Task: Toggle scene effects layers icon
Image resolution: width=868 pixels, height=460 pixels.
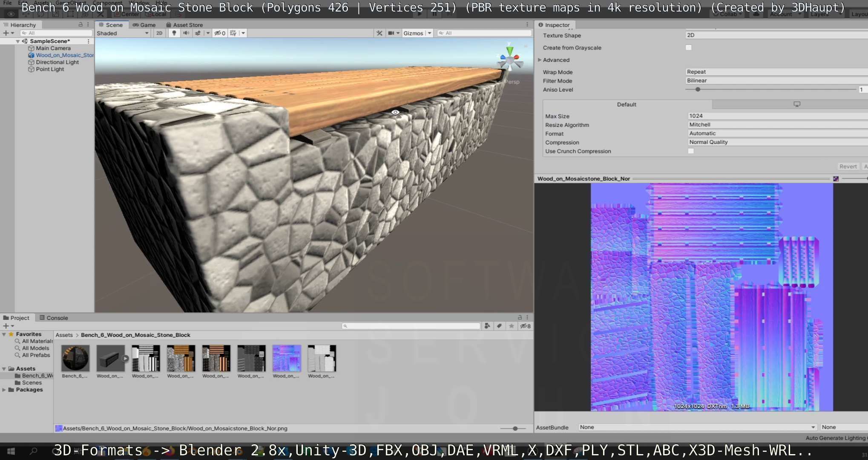Action: (x=198, y=33)
